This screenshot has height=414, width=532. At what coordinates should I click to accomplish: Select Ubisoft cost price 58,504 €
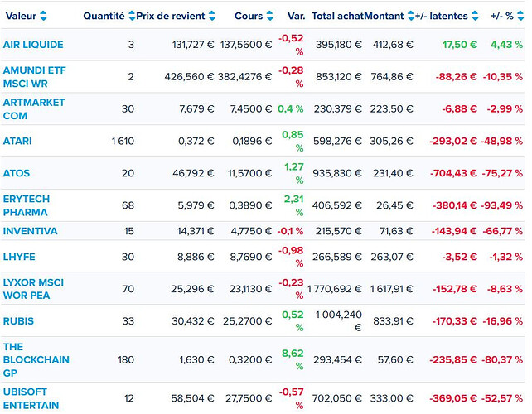click(192, 398)
